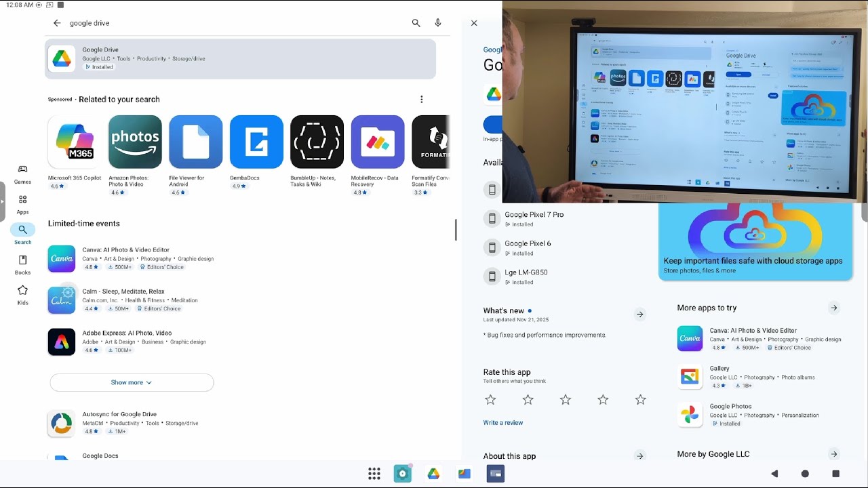
Task: Switch to the Books tab
Action: 23,265
